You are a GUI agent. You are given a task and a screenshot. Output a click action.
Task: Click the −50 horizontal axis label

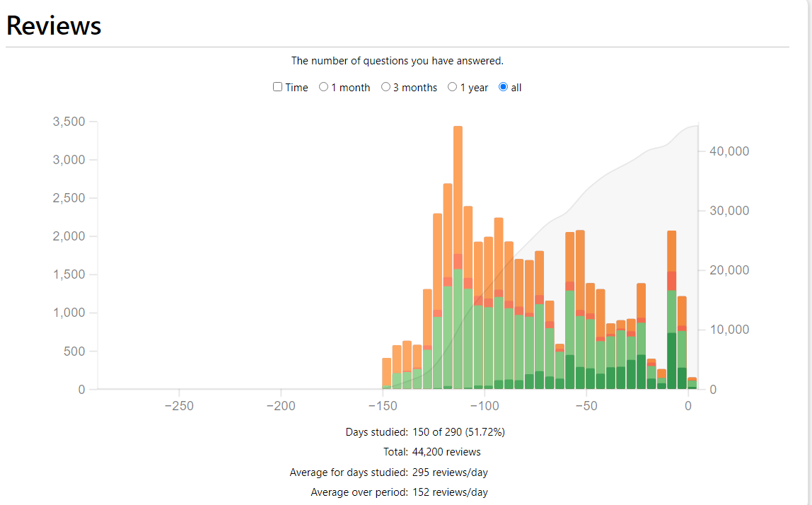click(x=586, y=406)
